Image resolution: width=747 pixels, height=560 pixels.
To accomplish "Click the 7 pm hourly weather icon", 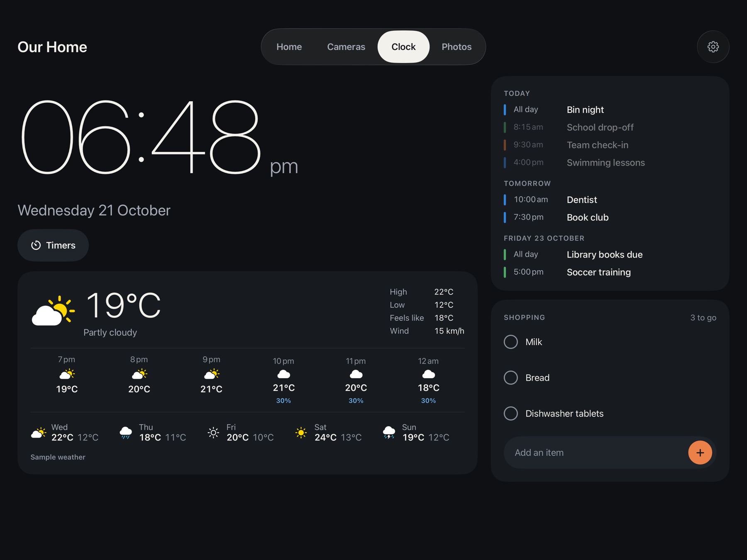I will 67,374.
